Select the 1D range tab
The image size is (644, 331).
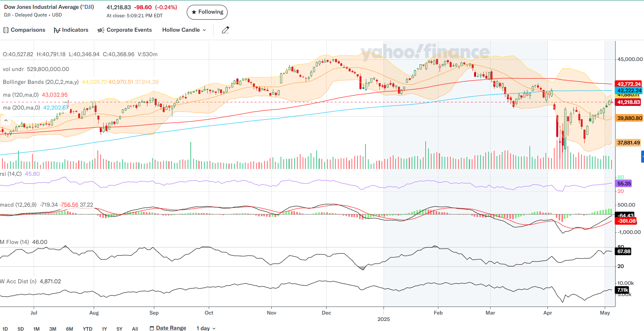coord(5,329)
